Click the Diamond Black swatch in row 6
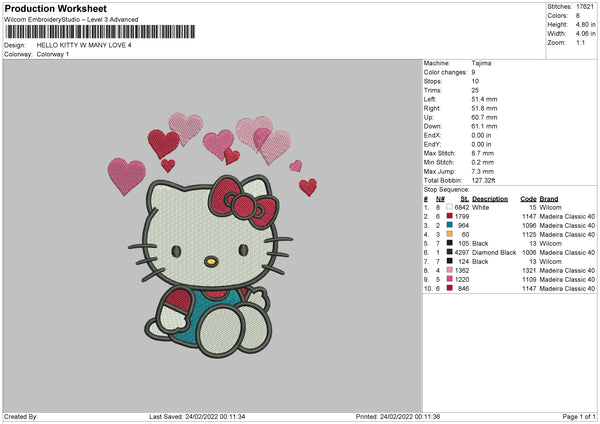600x424 pixels. (x=450, y=252)
